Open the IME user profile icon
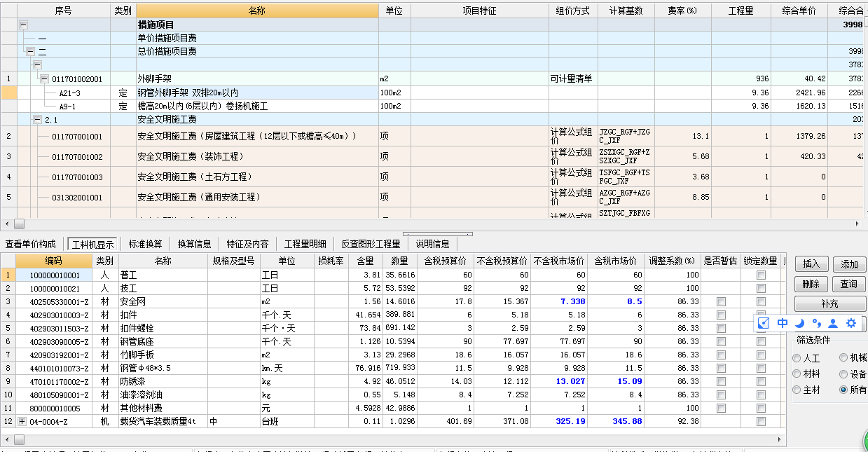 coord(833,323)
